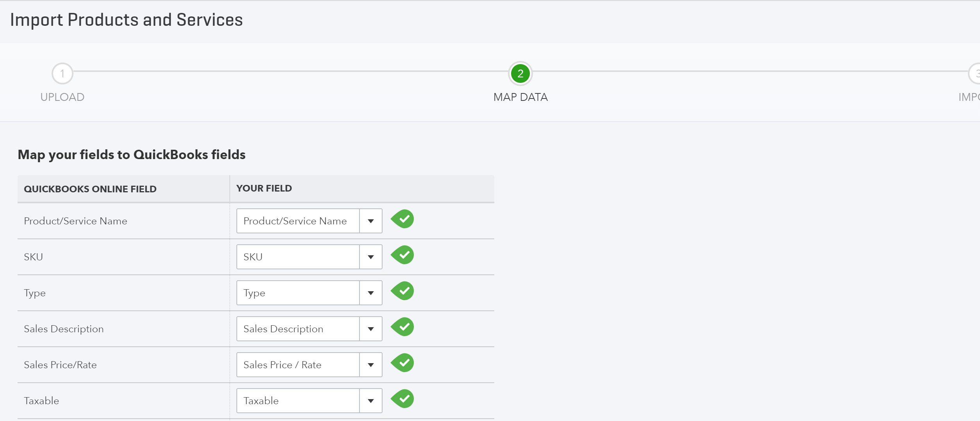980x421 pixels.
Task: Go to step 3 circle in wizard
Action: point(975,73)
